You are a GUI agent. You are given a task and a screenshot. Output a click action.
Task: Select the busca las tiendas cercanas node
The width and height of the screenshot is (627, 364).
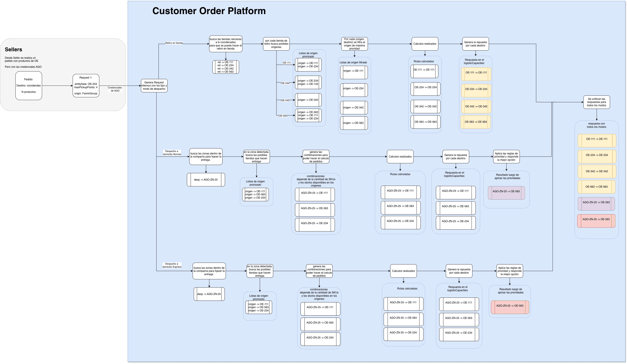(x=225, y=44)
